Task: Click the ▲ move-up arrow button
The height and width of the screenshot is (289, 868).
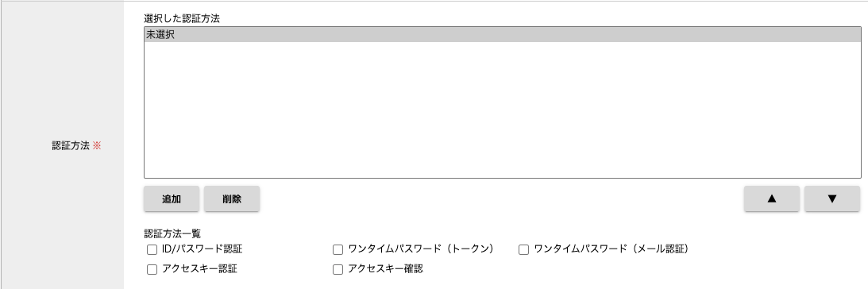Action: pos(772,198)
